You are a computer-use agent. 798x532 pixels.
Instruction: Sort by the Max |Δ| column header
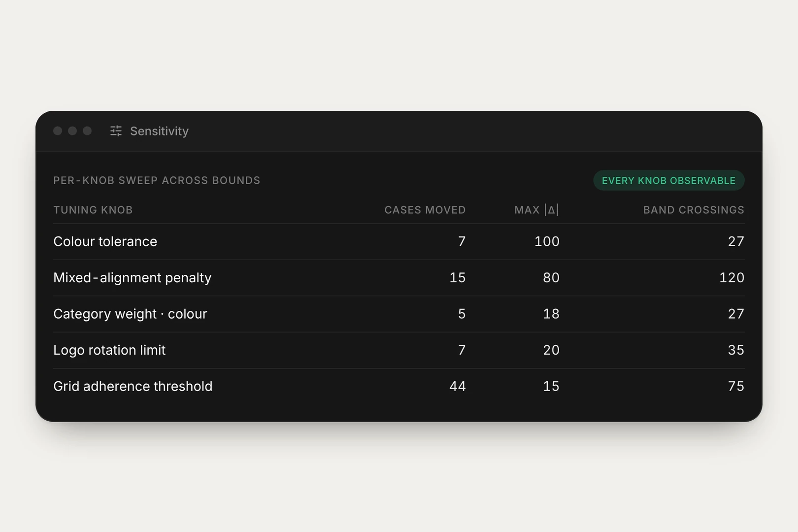tap(537, 210)
